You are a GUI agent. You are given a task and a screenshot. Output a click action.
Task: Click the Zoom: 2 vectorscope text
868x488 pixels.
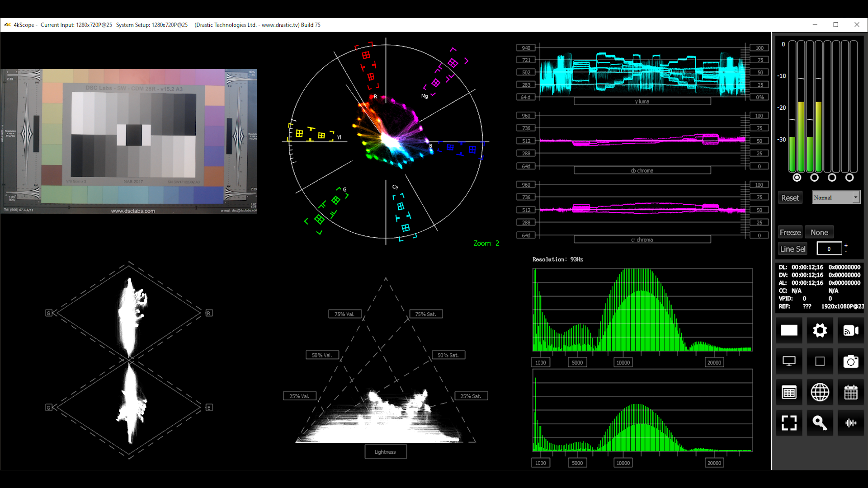point(486,243)
